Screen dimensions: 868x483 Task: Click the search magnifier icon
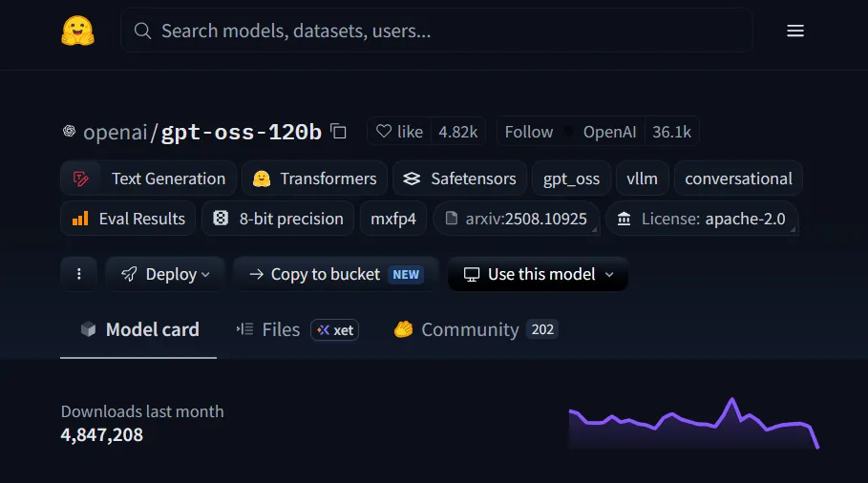coord(143,31)
